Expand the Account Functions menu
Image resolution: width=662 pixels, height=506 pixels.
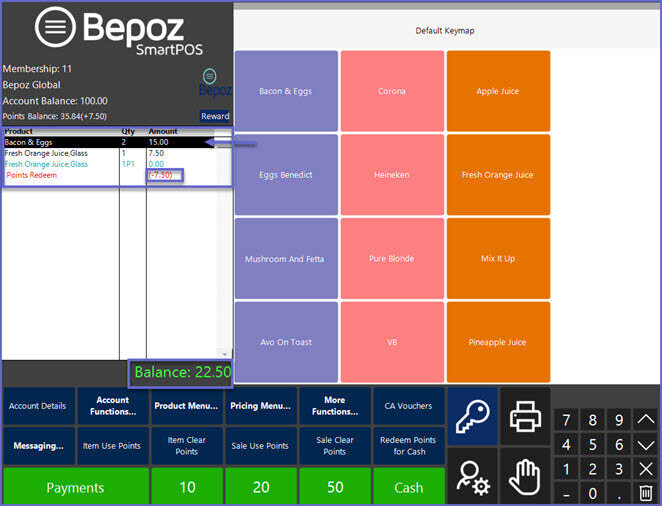tap(113, 406)
